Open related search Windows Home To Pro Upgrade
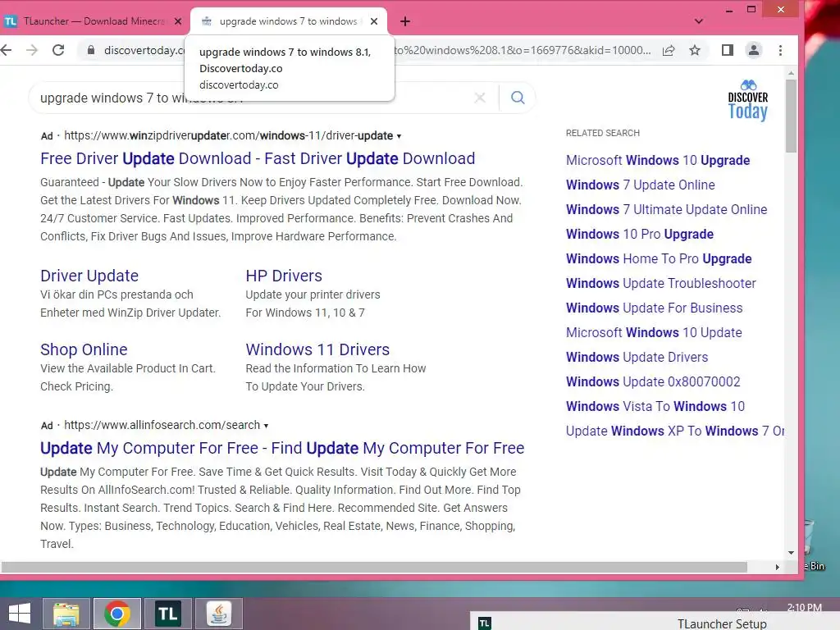This screenshot has height=630, width=840. tap(659, 258)
